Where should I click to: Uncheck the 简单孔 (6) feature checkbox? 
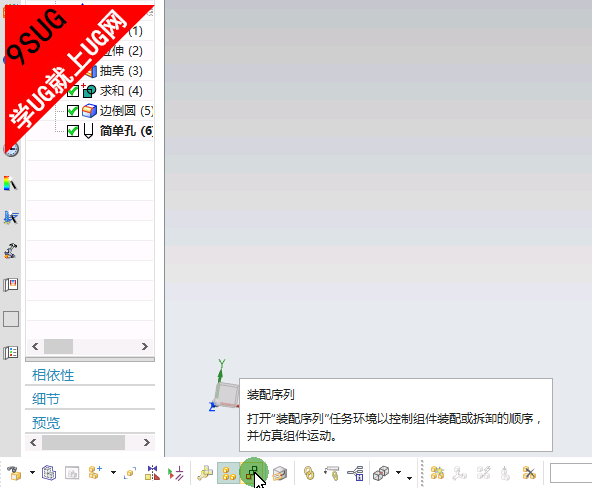tap(73, 131)
